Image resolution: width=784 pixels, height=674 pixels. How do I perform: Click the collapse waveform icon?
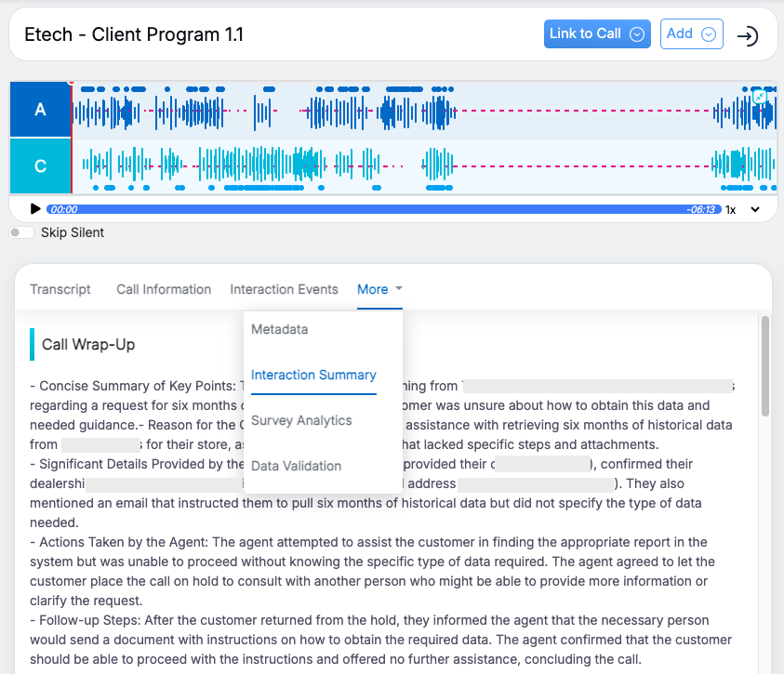(x=760, y=97)
